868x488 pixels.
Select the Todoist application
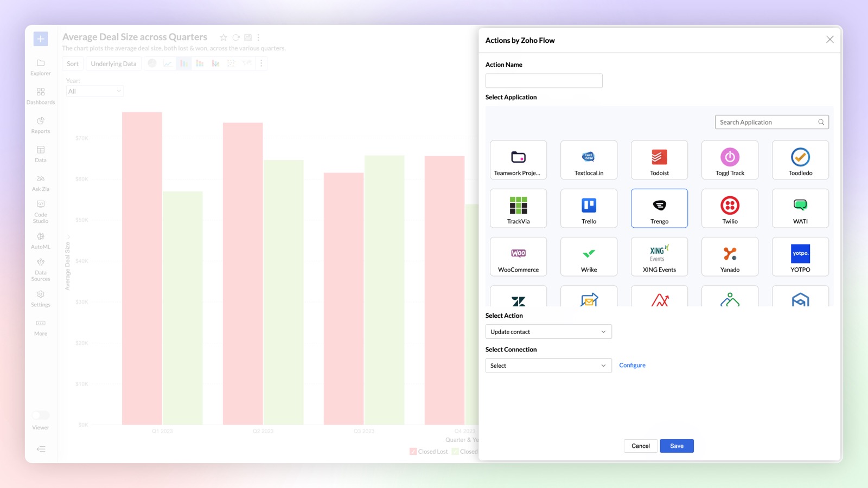(659, 160)
